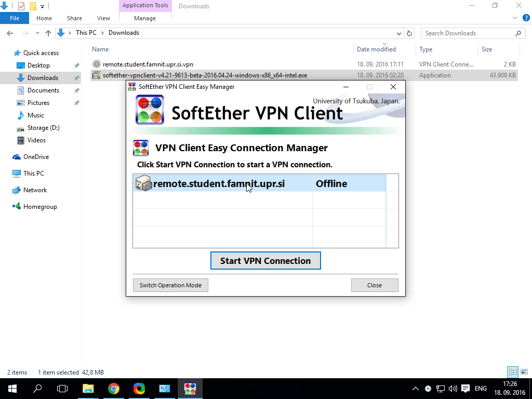Viewport: 532px width, 399px height.
Task: Open Music in navigation pane
Action: pyautogui.click(x=36, y=115)
